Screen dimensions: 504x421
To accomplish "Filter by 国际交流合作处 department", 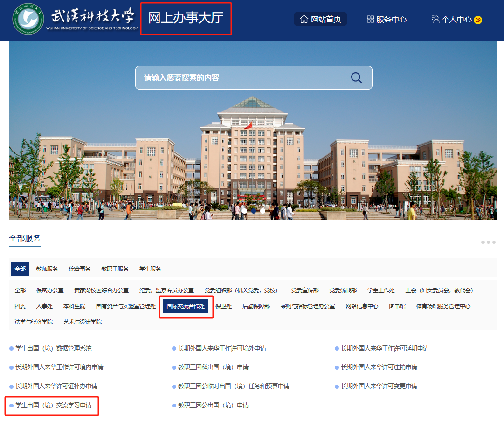I will (x=186, y=306).
